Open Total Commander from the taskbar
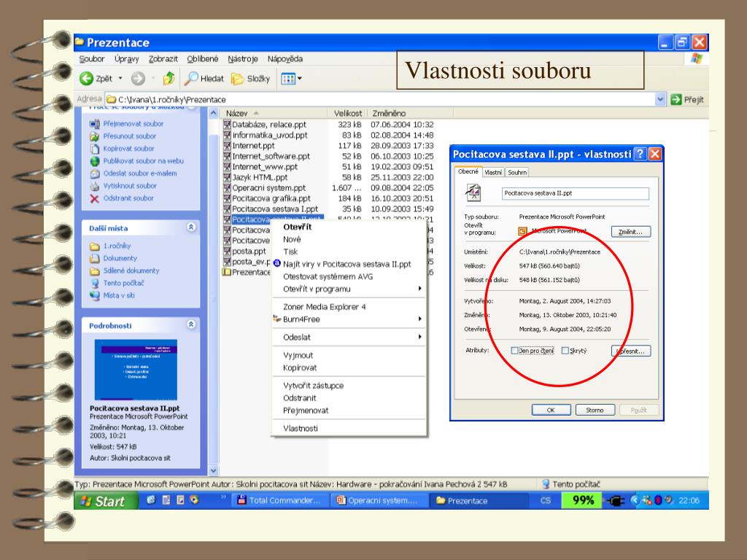The height and width of the screenshot is (560, 747). point(279,500)
